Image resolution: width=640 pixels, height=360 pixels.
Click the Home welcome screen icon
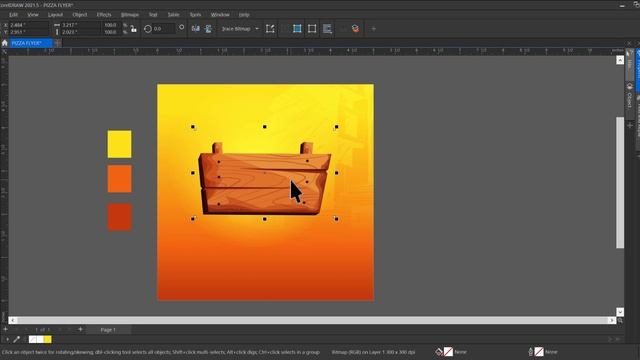click(4, 43)
